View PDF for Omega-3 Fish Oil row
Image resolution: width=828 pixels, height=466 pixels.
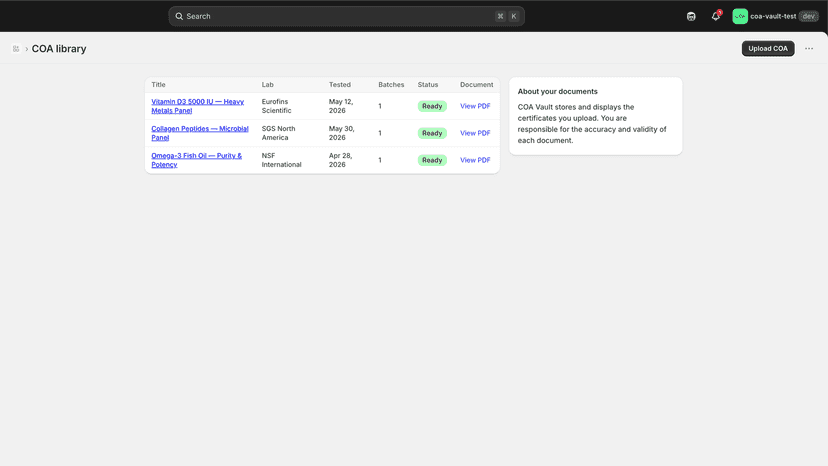point(475,160)
